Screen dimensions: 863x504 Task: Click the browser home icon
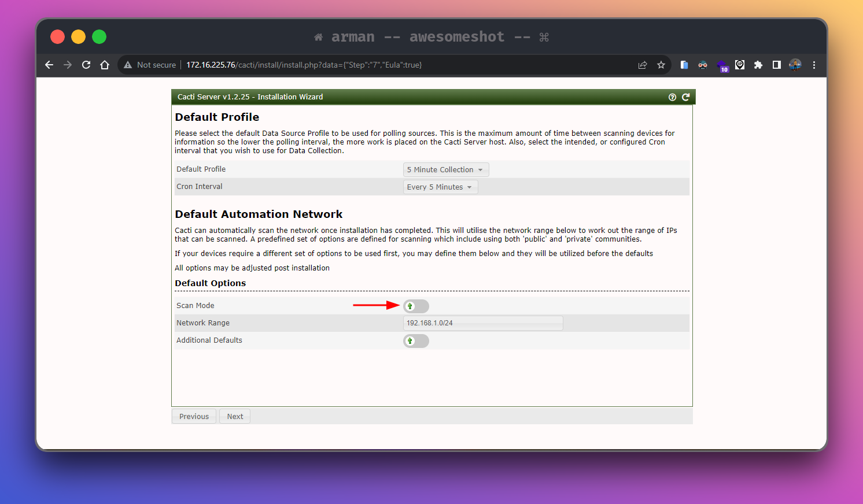coord(105,65)
